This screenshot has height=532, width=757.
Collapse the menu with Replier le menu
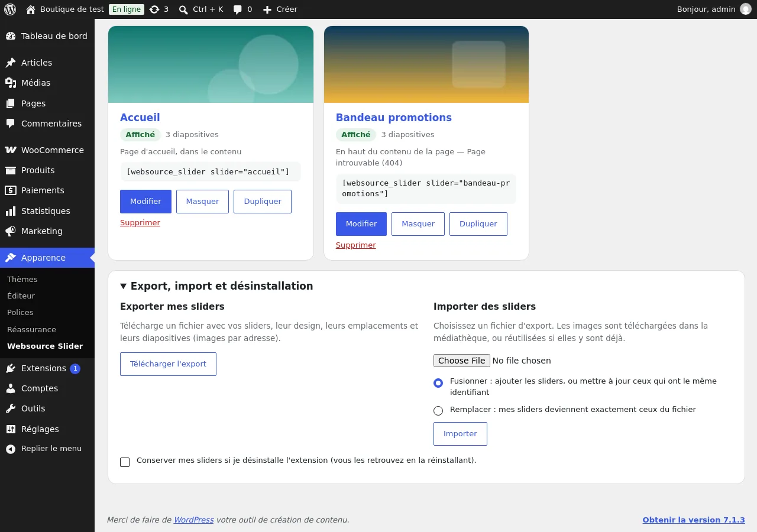(x=47, y=449)
